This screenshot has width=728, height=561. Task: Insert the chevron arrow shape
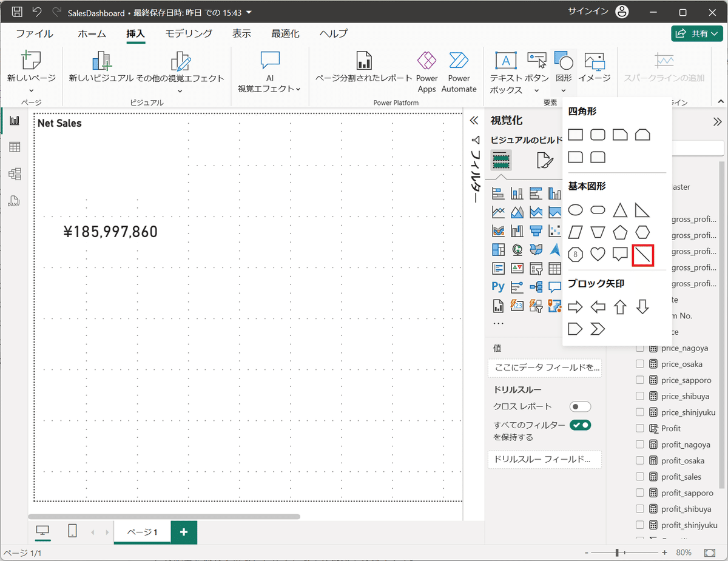point(598,329)
